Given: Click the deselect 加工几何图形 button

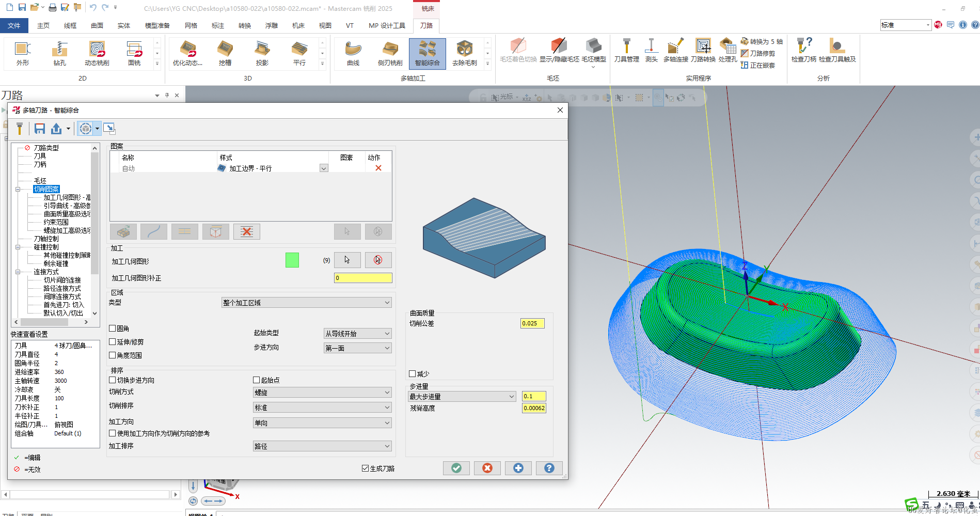Looking at the screenshot, I should pos(378,260).
